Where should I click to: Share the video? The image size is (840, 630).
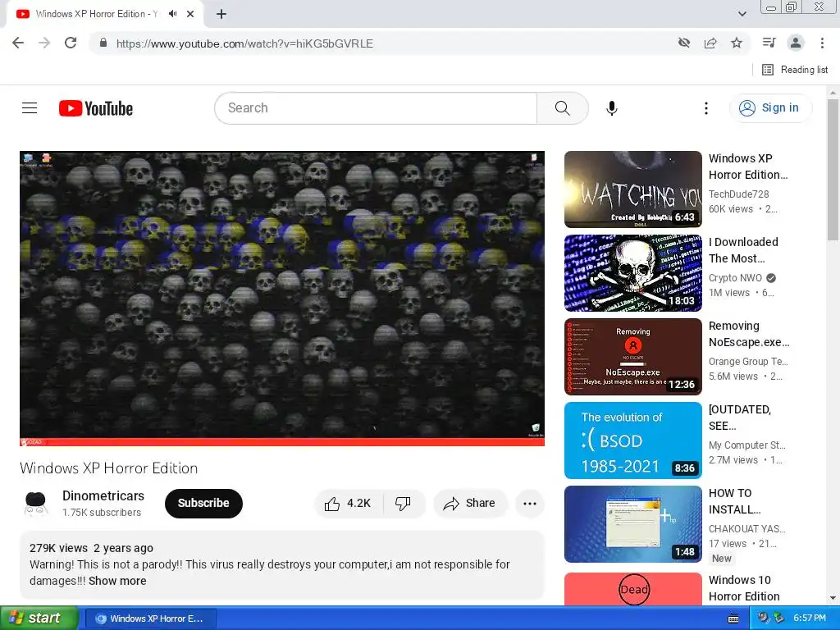coord(470,503)
